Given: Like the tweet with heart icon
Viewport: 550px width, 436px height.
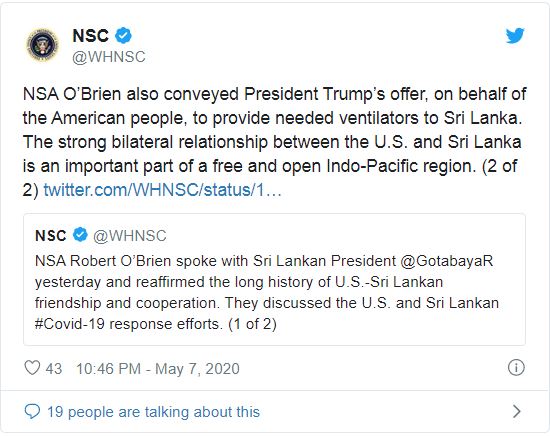Looking at the screenshot, I should point(32,368).
